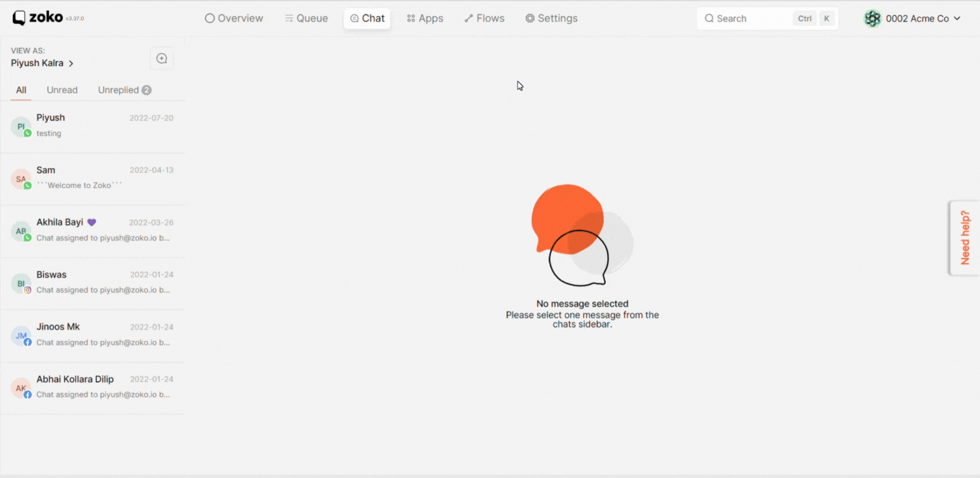The image size is (980, 478).
Task: Click the assigned-chat preview under Biswas
Action: pyautogui.click(x=103, y=290)
